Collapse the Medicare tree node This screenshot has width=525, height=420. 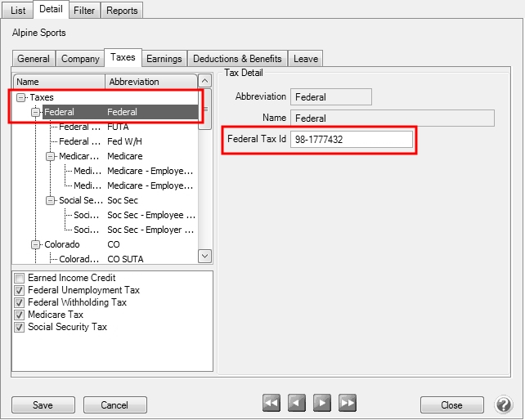pos(51,156)
